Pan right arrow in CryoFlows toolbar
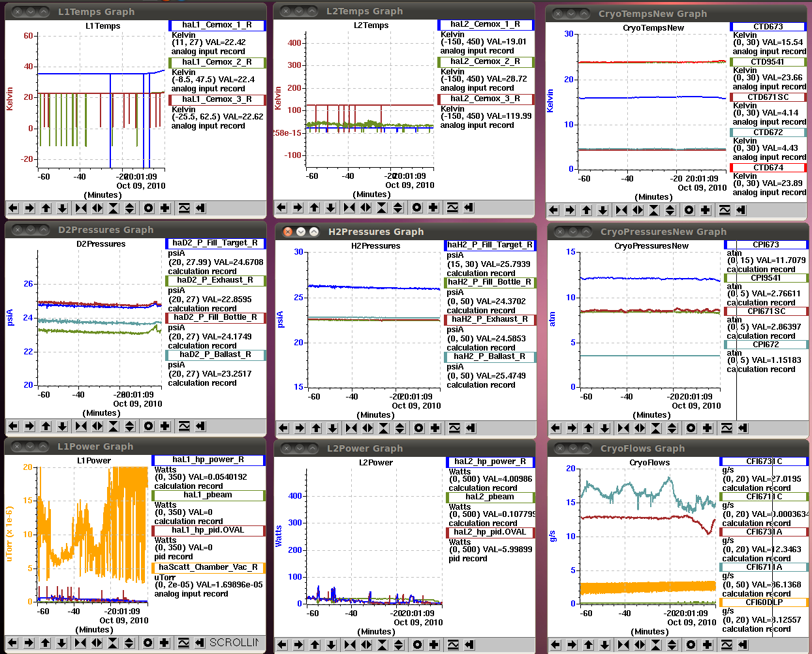 570,645
